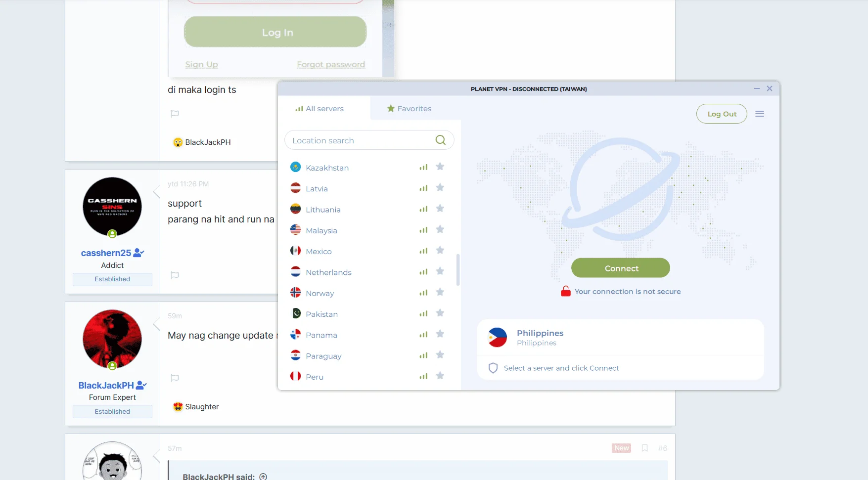The image size is (868, 480).
Task: Click the Norway flag icon
Action: click(x=295, y=292)
